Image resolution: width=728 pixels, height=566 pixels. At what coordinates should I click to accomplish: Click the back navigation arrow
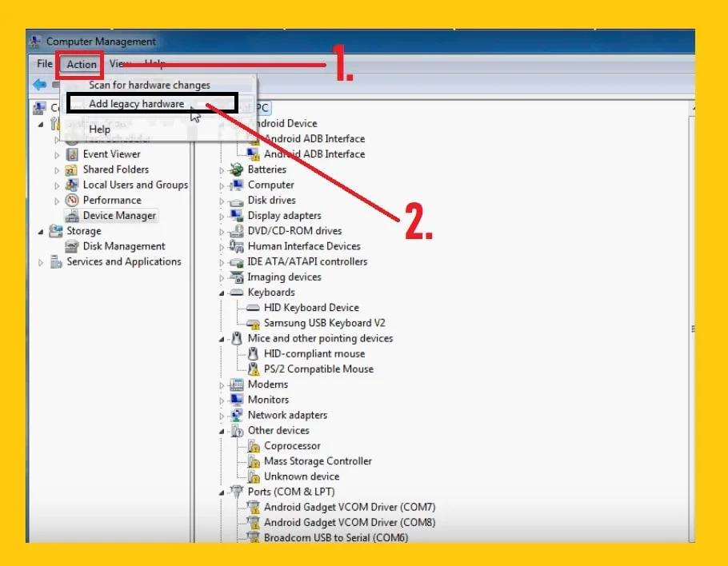coord(40,84)
